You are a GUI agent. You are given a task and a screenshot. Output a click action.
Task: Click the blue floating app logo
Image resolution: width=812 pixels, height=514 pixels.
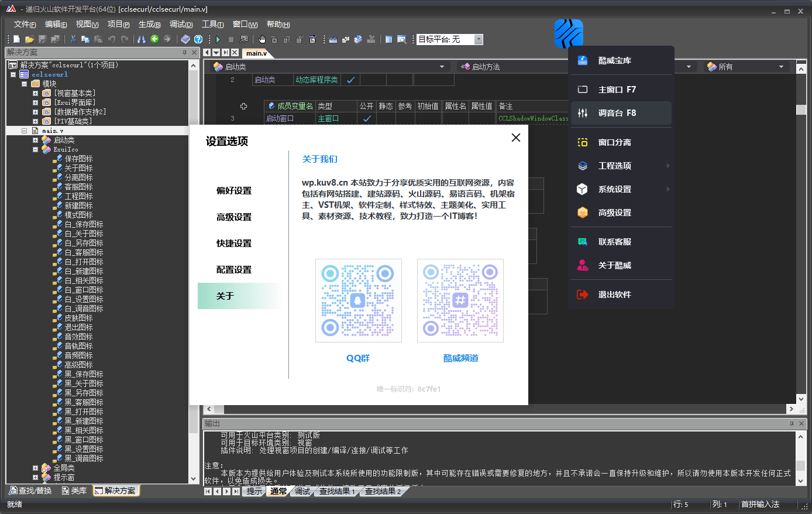(x=569, y=33)
